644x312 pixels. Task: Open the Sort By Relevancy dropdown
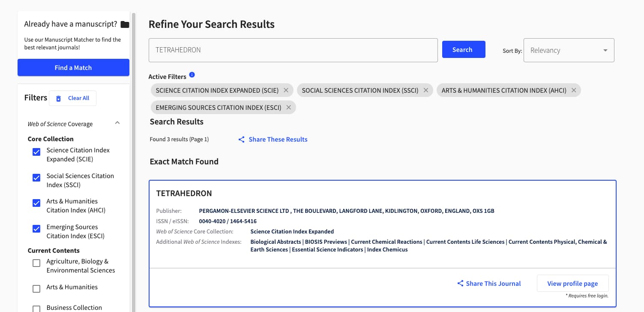tap(569, 50)
